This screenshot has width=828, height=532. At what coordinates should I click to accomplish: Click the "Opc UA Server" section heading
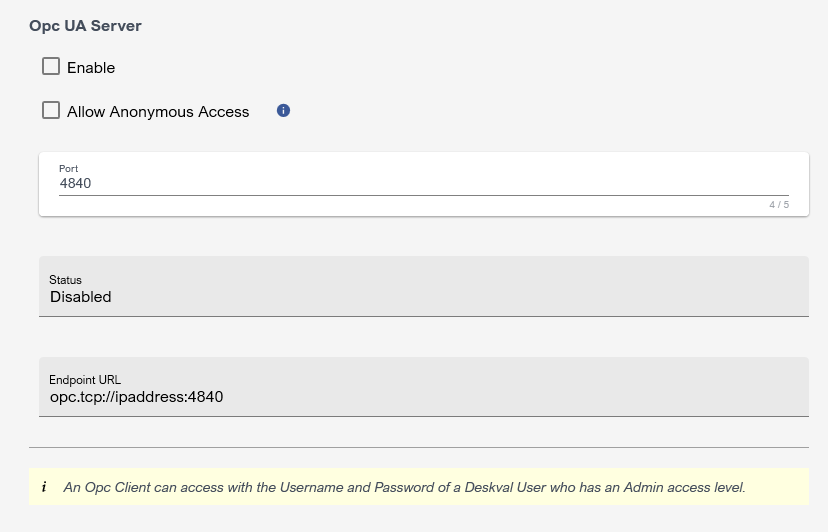85,26
